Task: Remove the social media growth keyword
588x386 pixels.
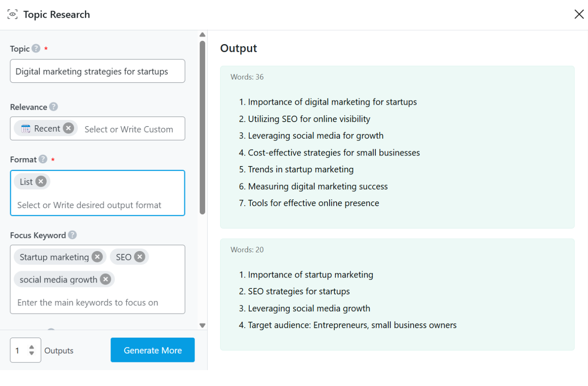Action: tap(105, 280)
